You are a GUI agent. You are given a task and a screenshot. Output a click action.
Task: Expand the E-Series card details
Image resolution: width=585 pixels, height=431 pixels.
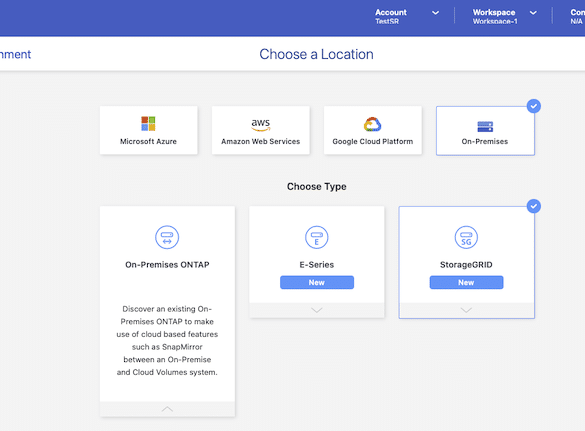[317, 310]
